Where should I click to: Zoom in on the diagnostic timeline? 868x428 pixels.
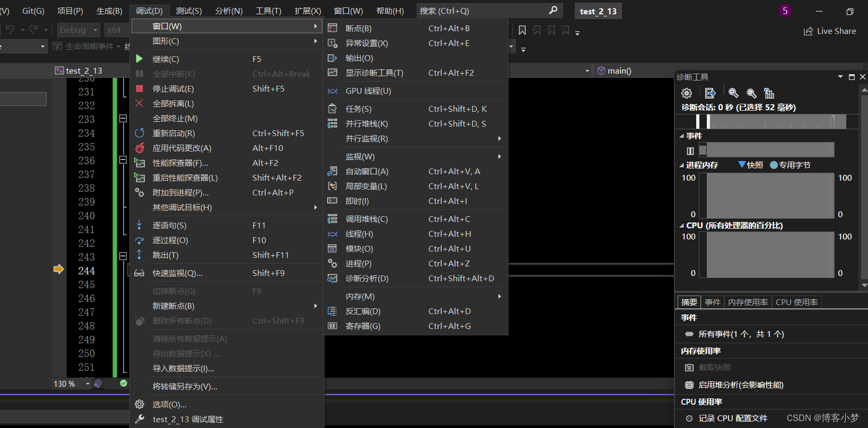tap(734, 93)
